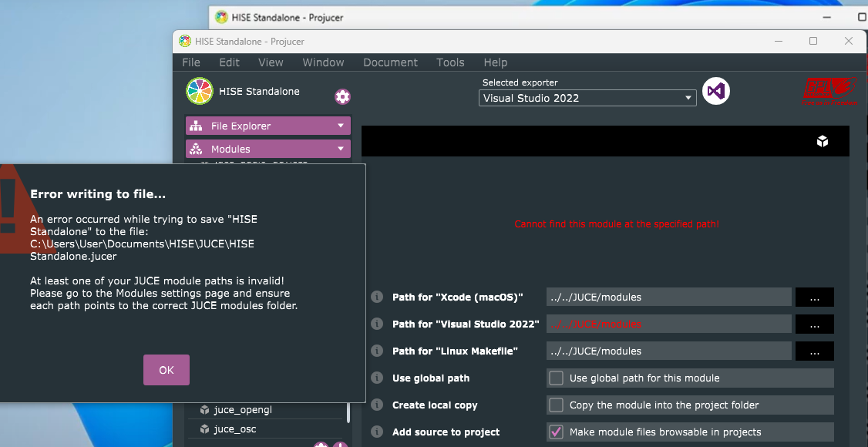Uncheck Make module files browsable in projects
Image resolution: width=868 pixels, height=447 pixels.
tap(556, 432)
